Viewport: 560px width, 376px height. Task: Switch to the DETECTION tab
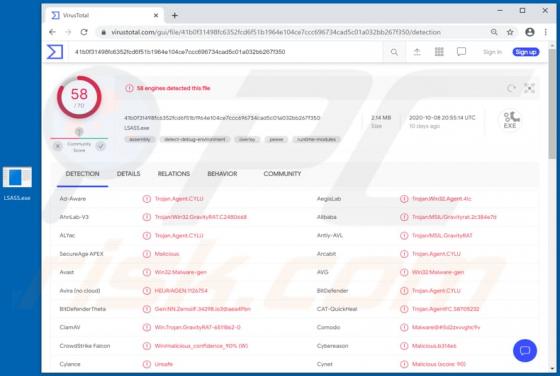82,174
